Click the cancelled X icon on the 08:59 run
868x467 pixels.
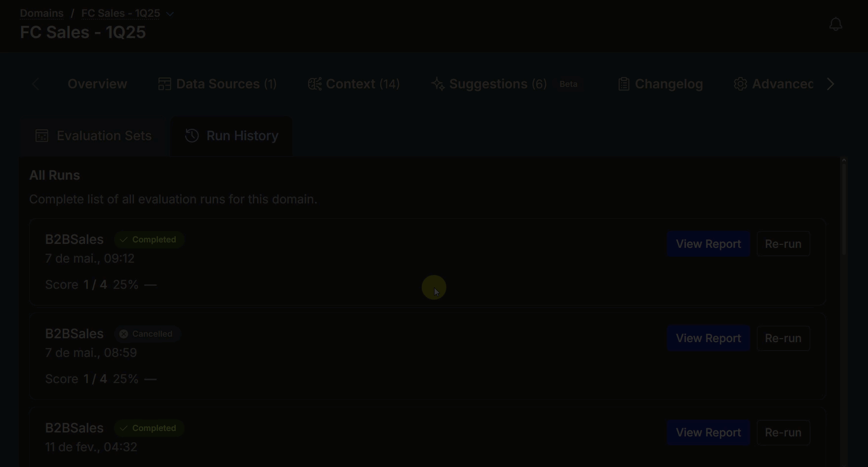click(x=123, y=334)
